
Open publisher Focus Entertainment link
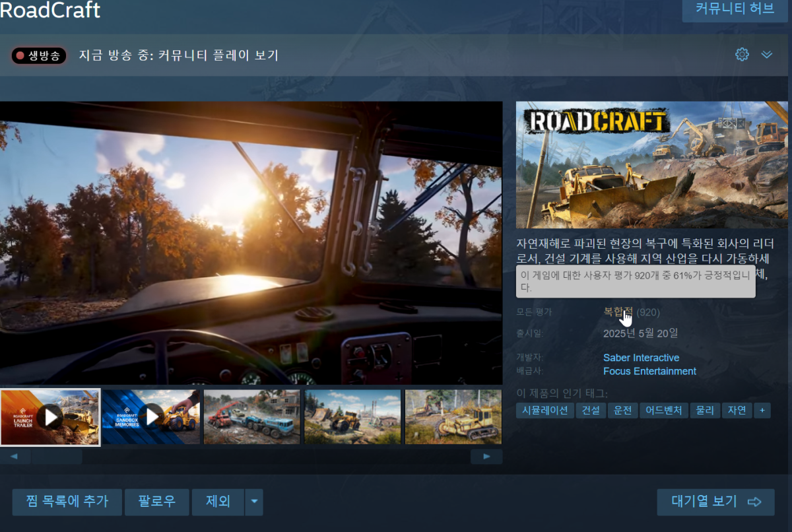click(649, 371)
